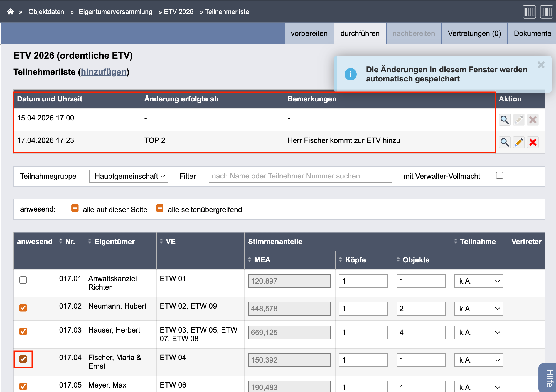Switch to the narrow column layout icon

point(529,12)
